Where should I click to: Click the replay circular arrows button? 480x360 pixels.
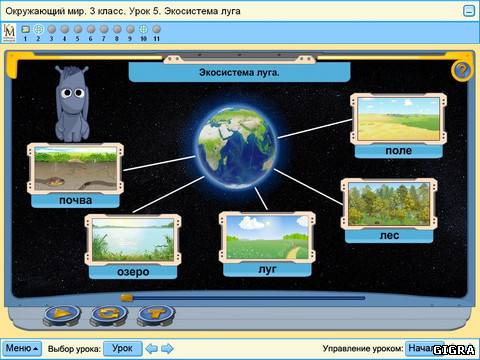pyautogui.click(x=109, y=314)
